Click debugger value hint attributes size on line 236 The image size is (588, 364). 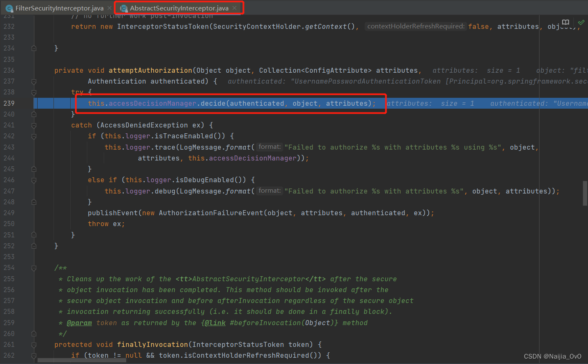pyautogui.click(x=476, y=70)
